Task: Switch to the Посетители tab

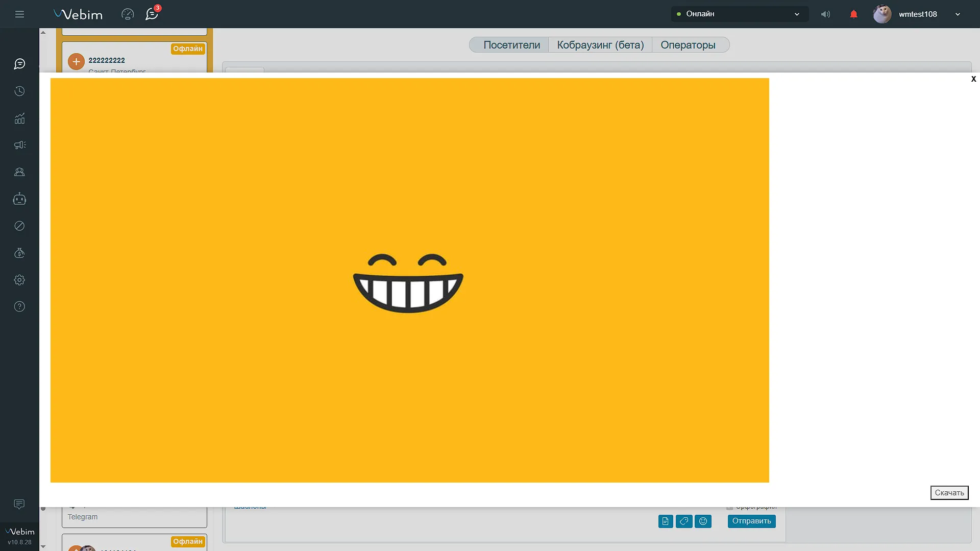Action: pyautogui.click(x=511, y=45)
